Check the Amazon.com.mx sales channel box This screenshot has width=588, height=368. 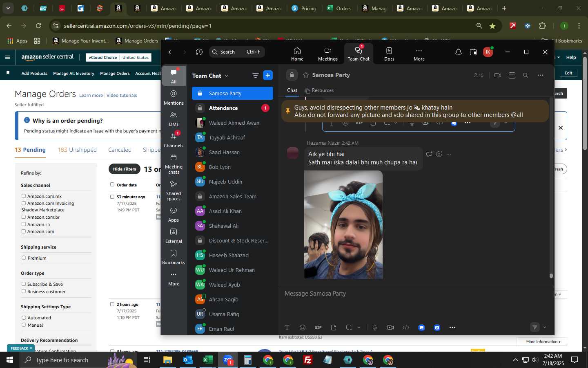pyautogui.click(x=24, y=196)
